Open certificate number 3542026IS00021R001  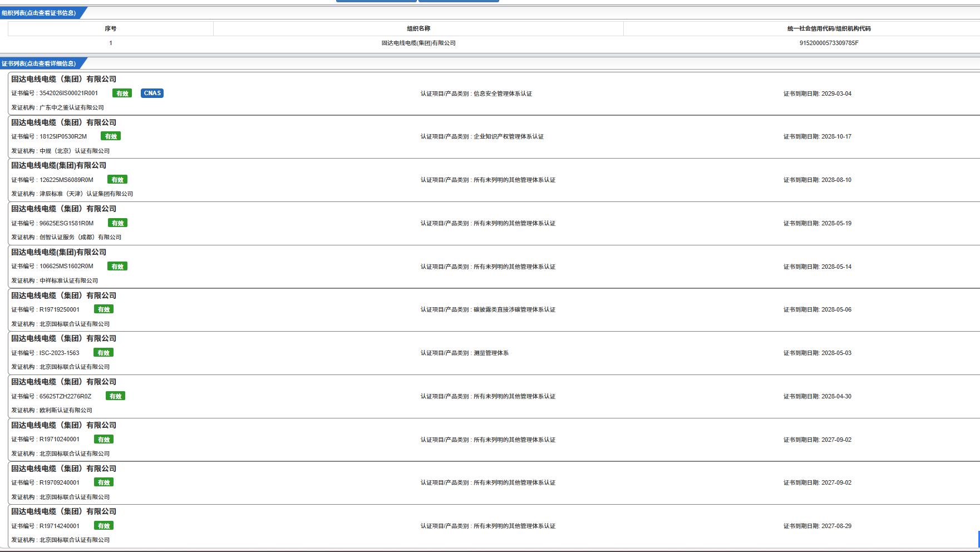pyautogui.click(x=68, y=93)
